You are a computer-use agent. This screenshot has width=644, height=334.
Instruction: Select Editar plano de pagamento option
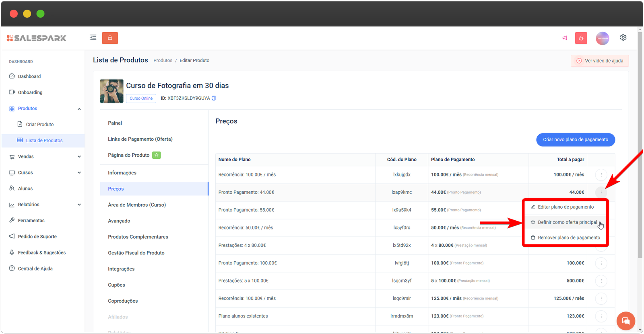566,207
